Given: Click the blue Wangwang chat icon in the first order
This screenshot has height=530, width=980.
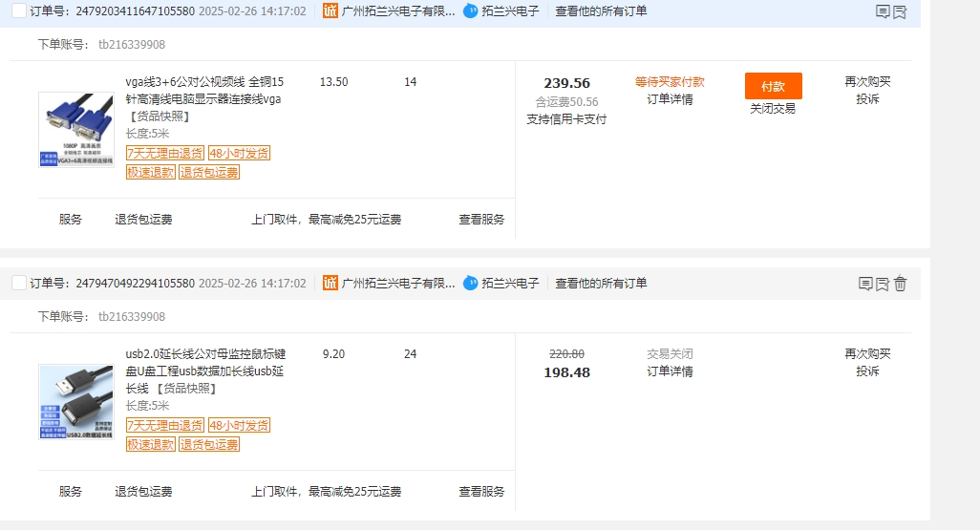Looking at the screenshot, I should pos(471,11).
